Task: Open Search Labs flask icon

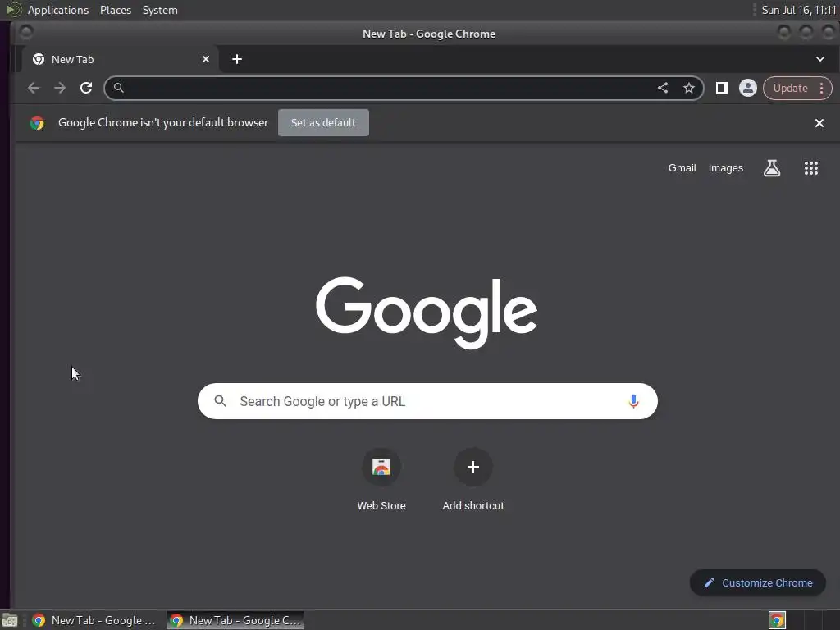Action: click(x=771, y=168)
